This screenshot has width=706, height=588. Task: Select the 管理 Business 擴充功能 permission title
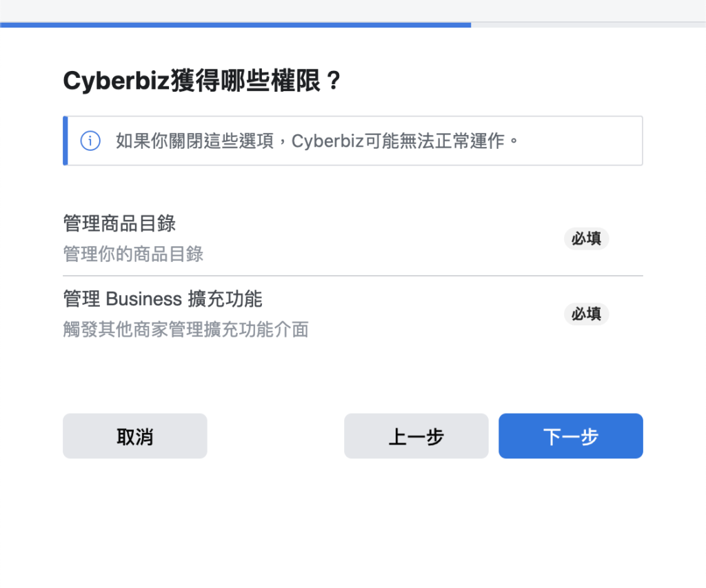tap(163, 299)
